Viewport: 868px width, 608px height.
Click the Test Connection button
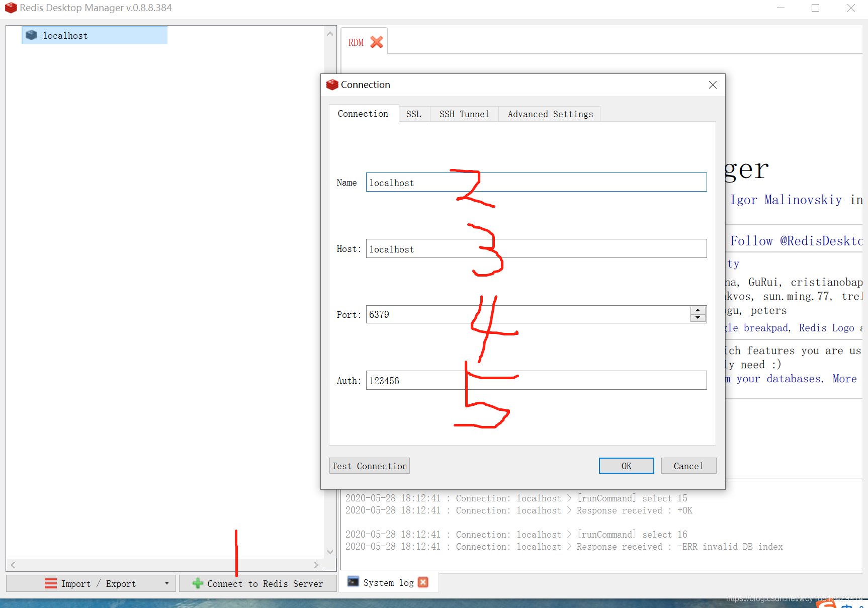pos(369,466)
